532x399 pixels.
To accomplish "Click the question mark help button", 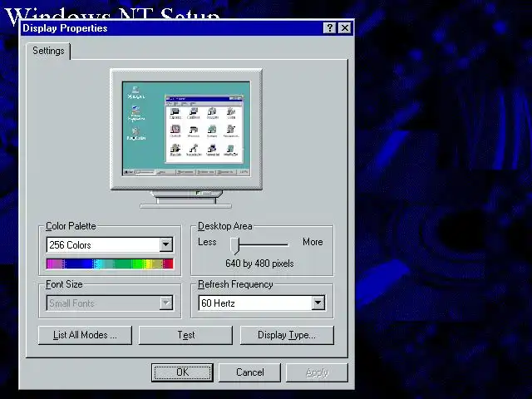I will point(329,27).
